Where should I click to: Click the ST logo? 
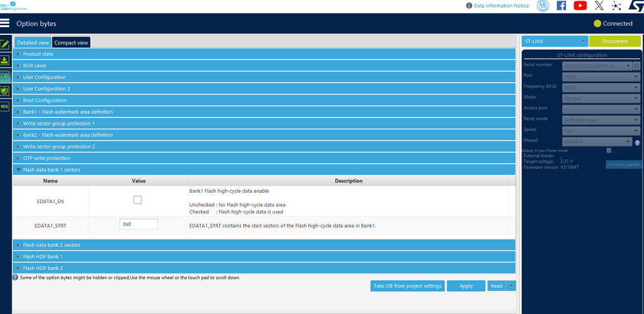click(636, 5)
